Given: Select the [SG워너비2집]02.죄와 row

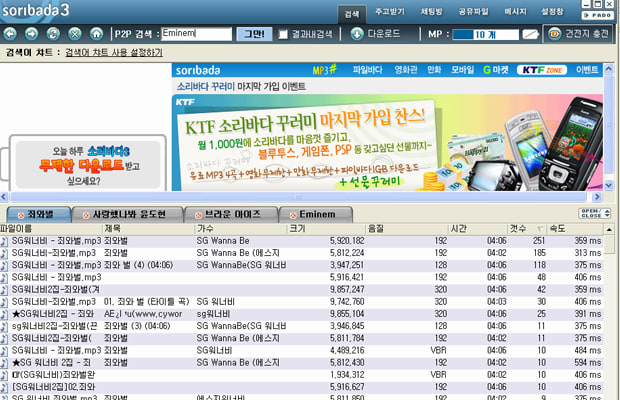Looking at the screenshot, I should click(302, 387).
